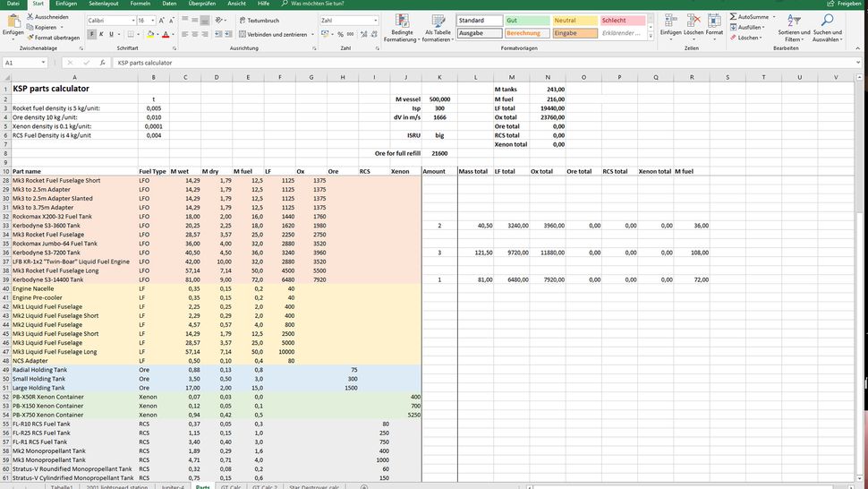Apply red font color A

(165, 34)
